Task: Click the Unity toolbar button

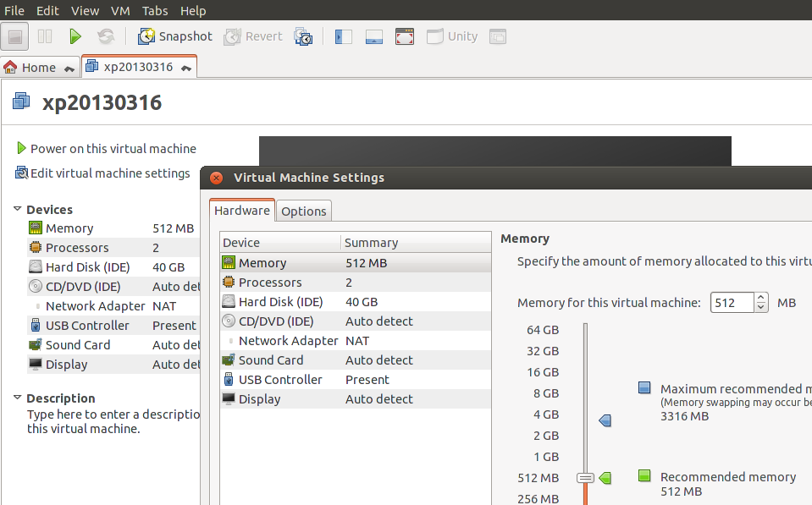Action: coord(452,36)
